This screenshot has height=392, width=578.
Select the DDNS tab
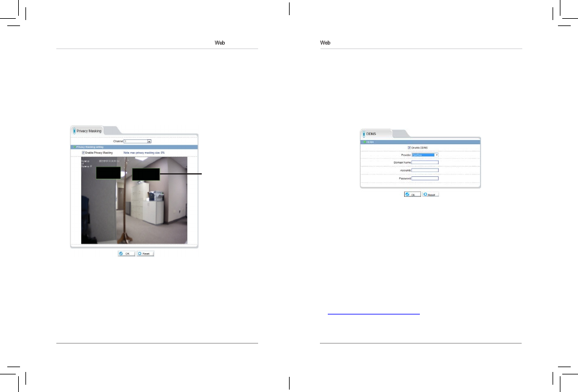coord(376,134)
